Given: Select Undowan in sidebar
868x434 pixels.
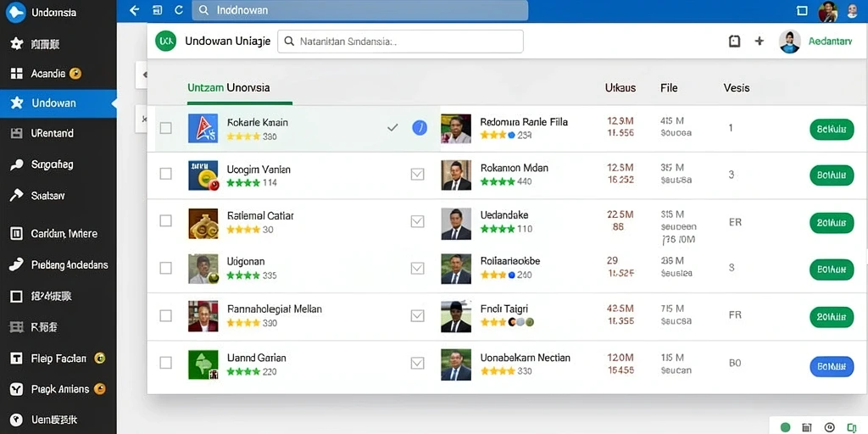Looking at the screenshot, I should coord(58,103).
